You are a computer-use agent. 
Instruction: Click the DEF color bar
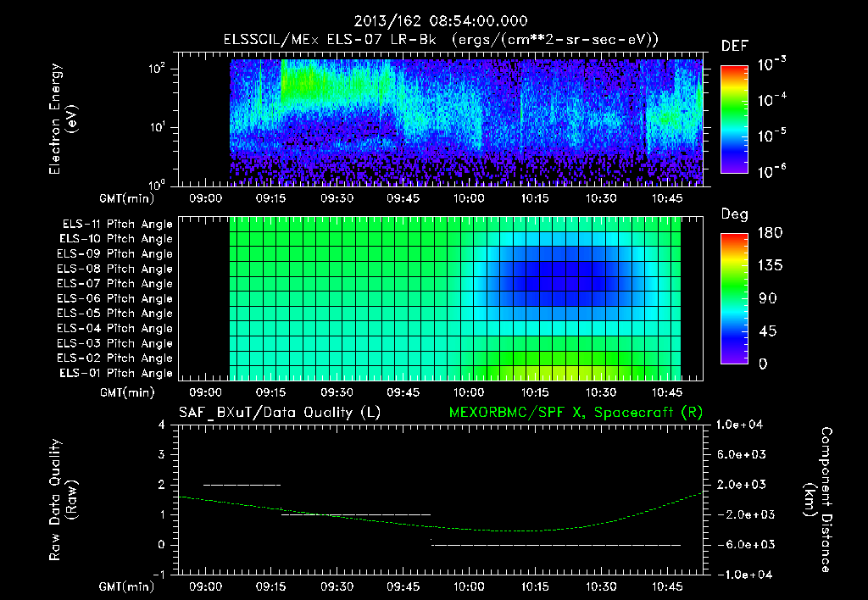tap(734, 119)
